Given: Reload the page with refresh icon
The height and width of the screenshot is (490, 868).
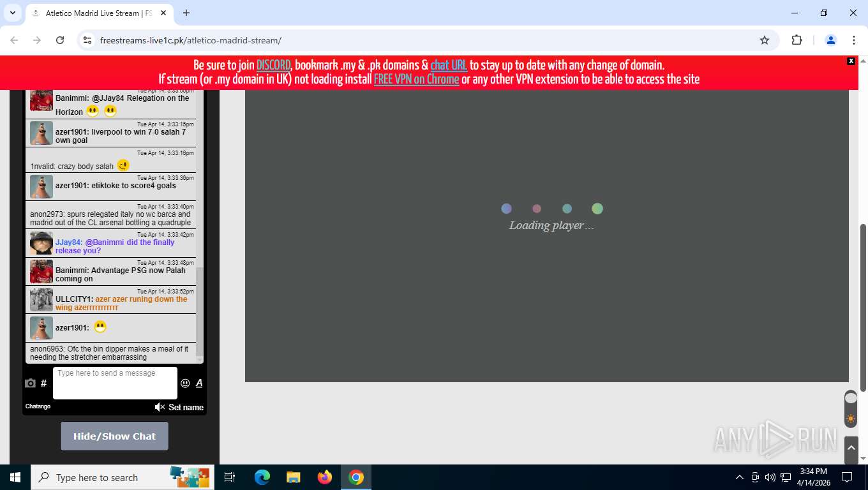Looking at the screenshot, I should [60, 40].
